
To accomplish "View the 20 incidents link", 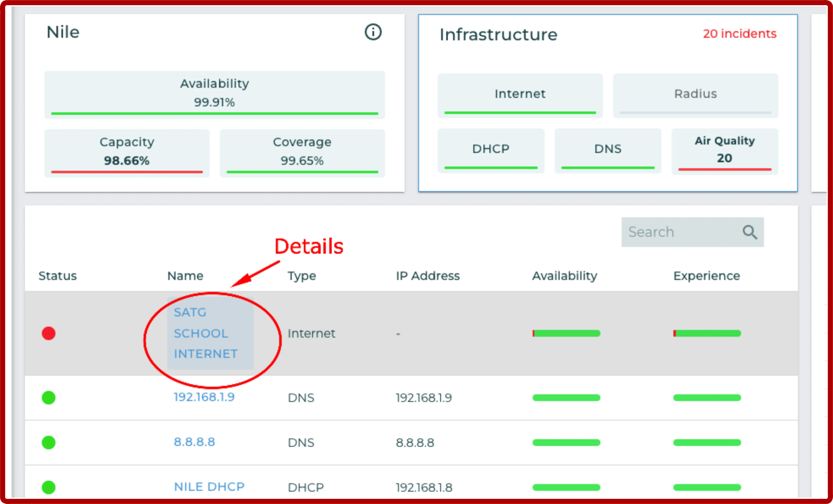I will tap(740, 34).
